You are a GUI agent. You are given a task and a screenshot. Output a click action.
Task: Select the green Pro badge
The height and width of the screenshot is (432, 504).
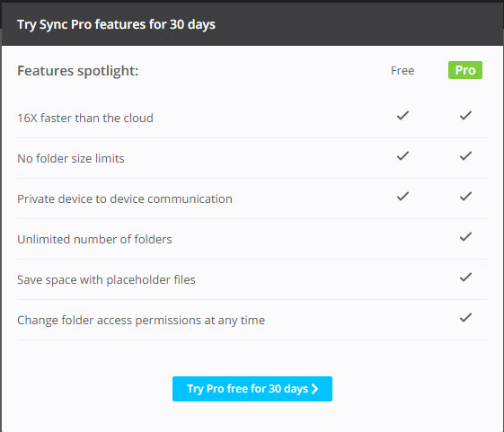click(x=465, y=70)
